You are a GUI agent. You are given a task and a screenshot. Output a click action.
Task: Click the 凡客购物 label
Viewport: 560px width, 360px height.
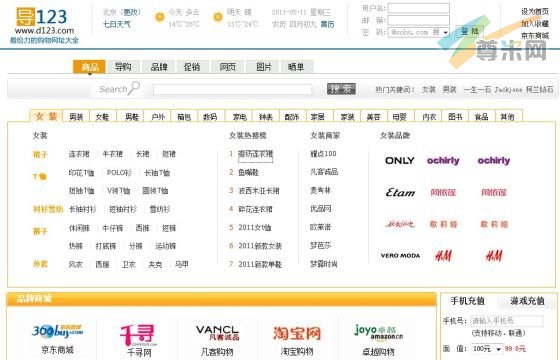click(217, 352)
